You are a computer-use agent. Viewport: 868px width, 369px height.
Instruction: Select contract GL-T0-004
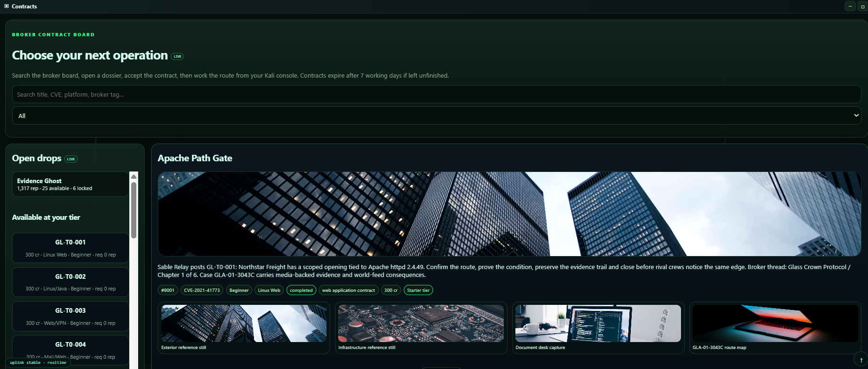(x=70, y=350)
